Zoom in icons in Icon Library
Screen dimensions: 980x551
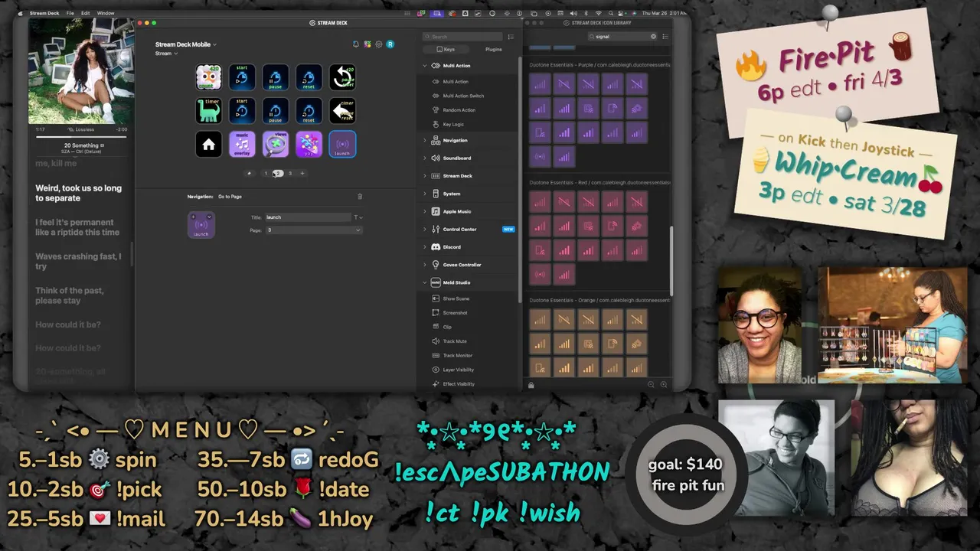[664, 385]
